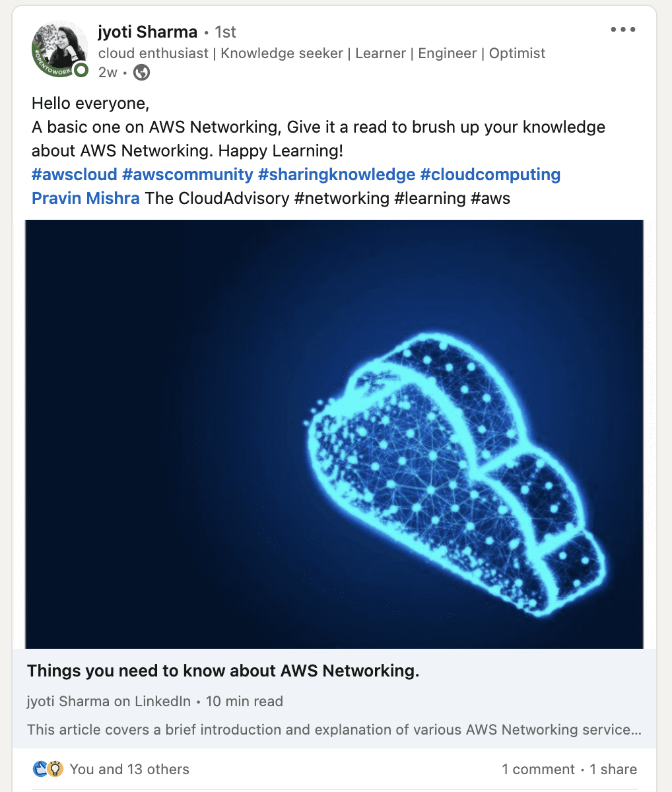The height and width of the screenshot is (792, 672).
Task: Visit the #cloudcomputing hashtag page
Action: (490, 175)
